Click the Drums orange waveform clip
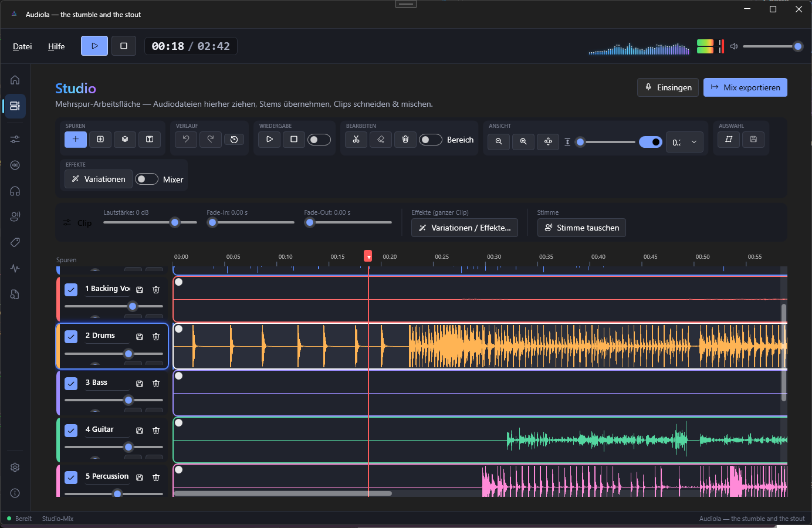Screen dimensions: 812x528 pyautogui.click(x=480, y=346)
